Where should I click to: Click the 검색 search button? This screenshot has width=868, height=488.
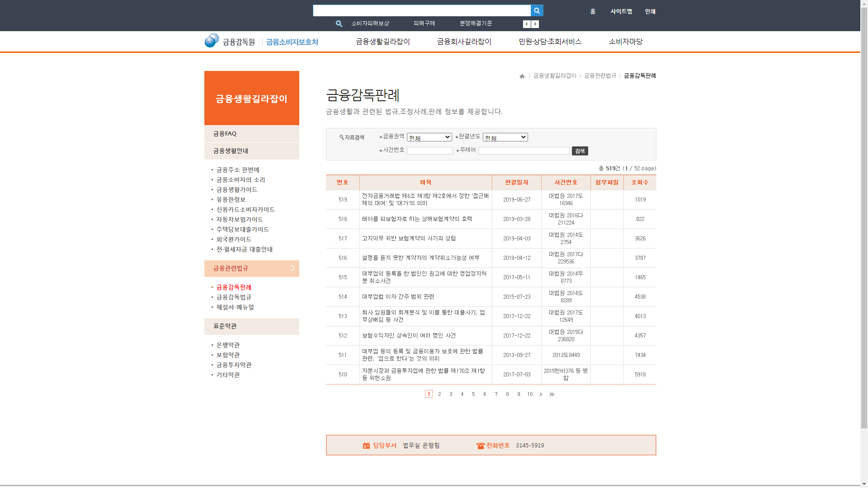[x=580, y=151]
